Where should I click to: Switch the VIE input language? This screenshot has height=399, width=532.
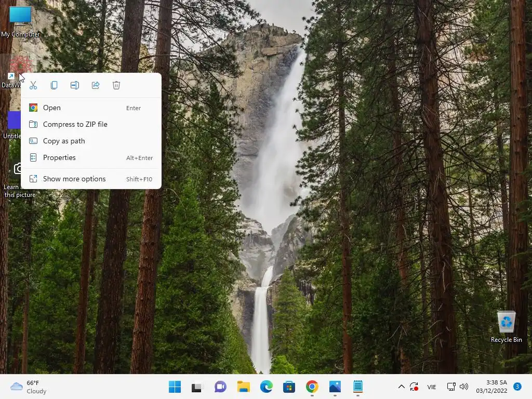(432, 387)
